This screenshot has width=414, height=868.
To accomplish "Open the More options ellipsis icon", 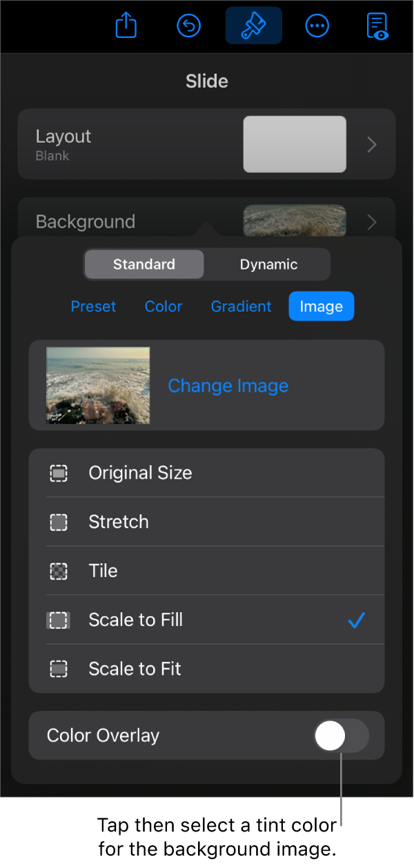I will [317, 26].
